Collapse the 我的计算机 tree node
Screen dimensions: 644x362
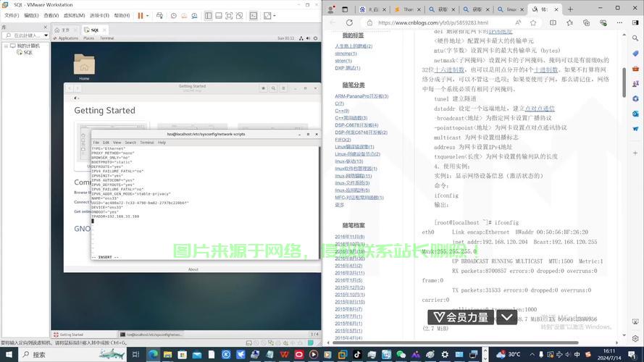point(7,46)
